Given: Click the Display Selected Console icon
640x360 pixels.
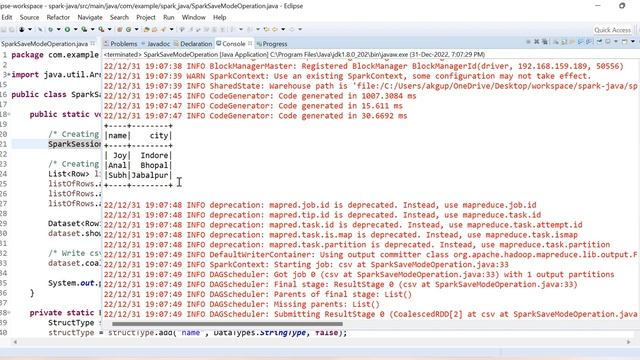Looking at the screenshot, I should [607, 42].
